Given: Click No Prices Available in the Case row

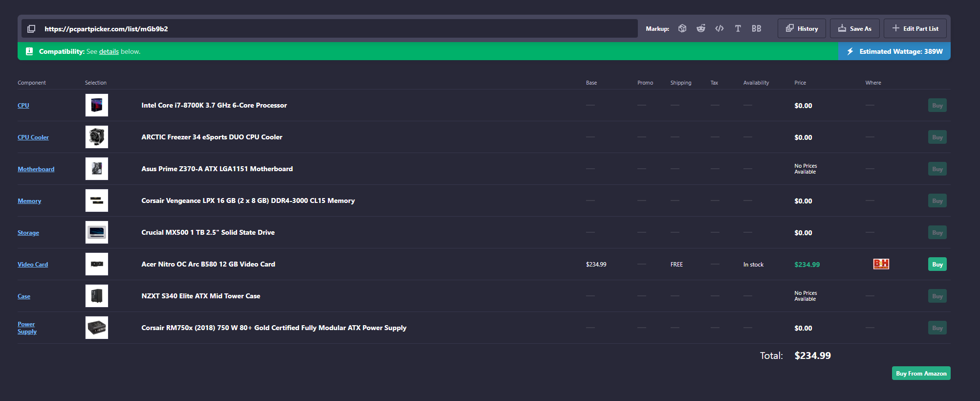Looking at the screenshot, I should pyautogui.click(x=806, y=296).
